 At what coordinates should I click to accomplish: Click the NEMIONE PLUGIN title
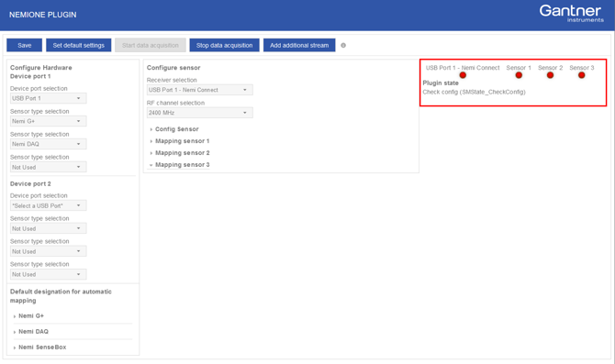tap(43, 15)
